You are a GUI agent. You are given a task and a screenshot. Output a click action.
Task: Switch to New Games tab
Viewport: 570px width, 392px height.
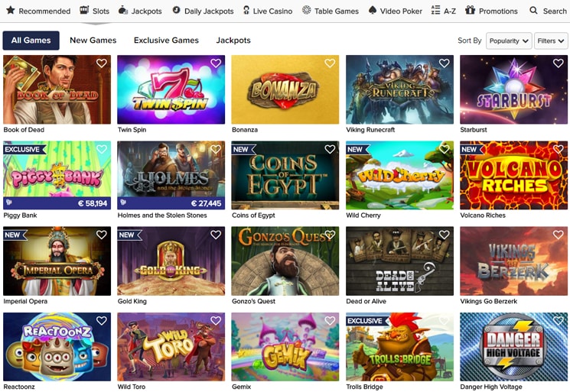click(93, 40)
